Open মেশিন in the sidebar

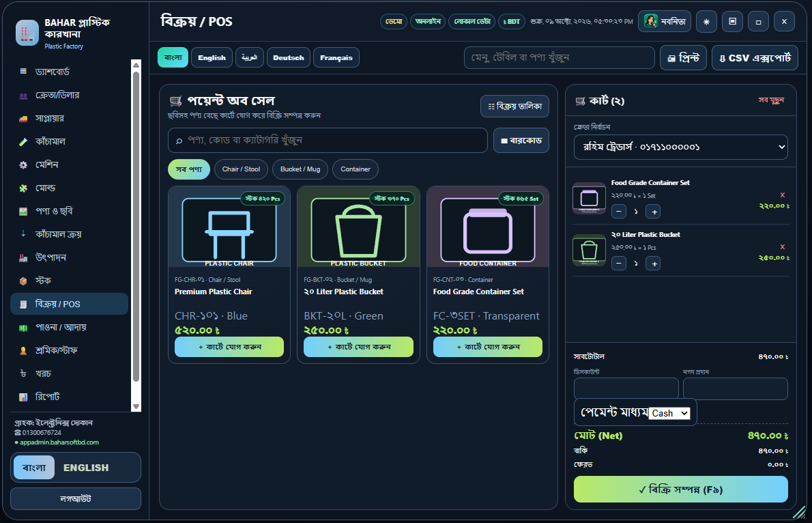(69, 165)
